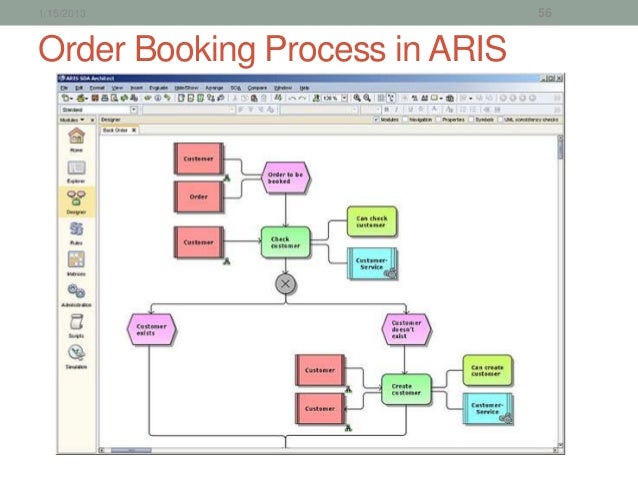This screenshot has width=638, height=479.
Task: Click the new model icon in toolbar
Action: point(66,98)
